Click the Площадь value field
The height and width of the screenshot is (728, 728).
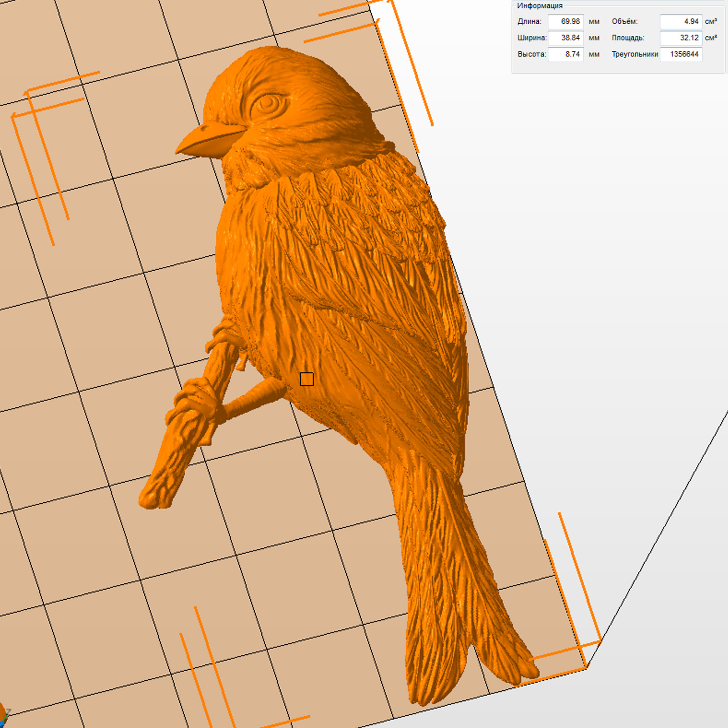[x=681, y=38]
